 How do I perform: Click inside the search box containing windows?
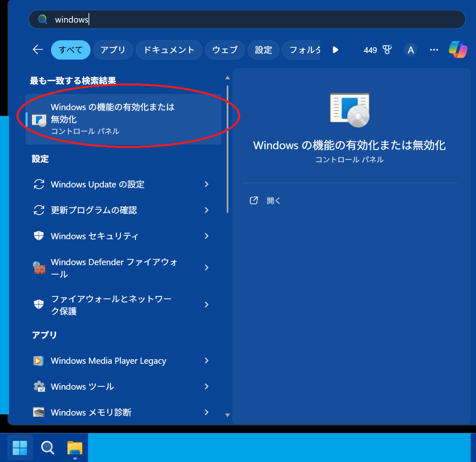click(x=247, y=19)
